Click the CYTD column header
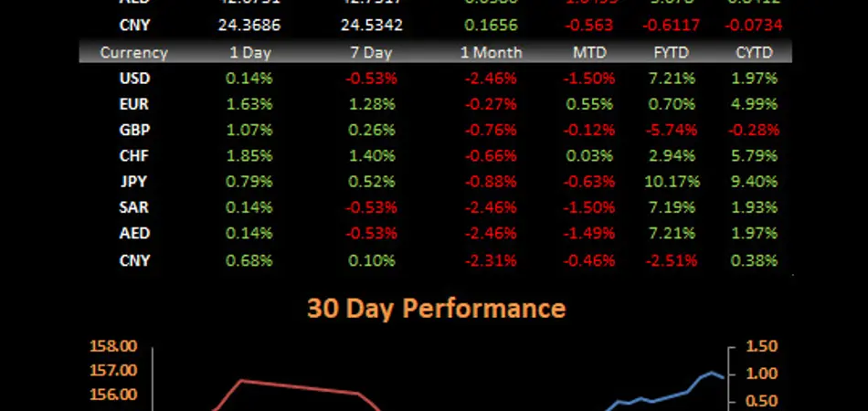Viewport: 868px width, 411px height. (x=754, y=53)
